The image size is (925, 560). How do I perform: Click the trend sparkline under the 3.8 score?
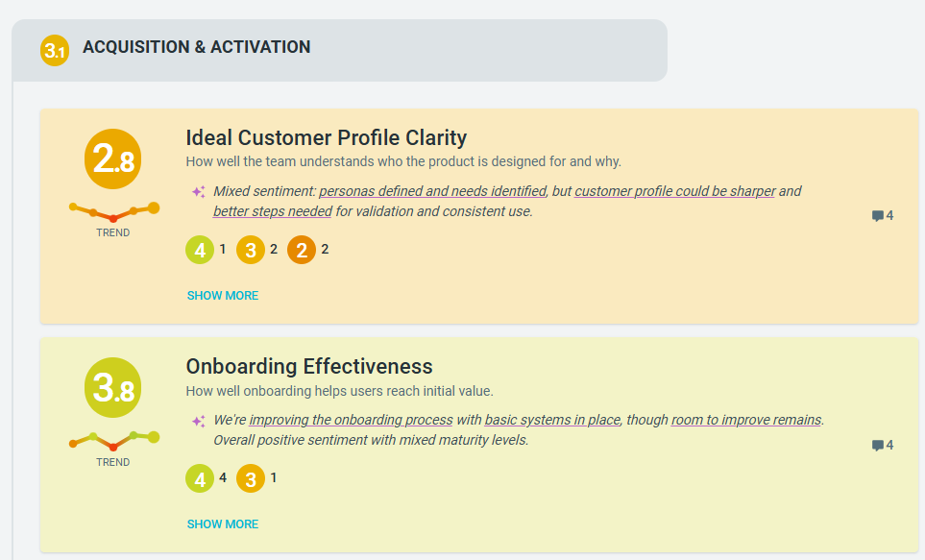(113, 441)
